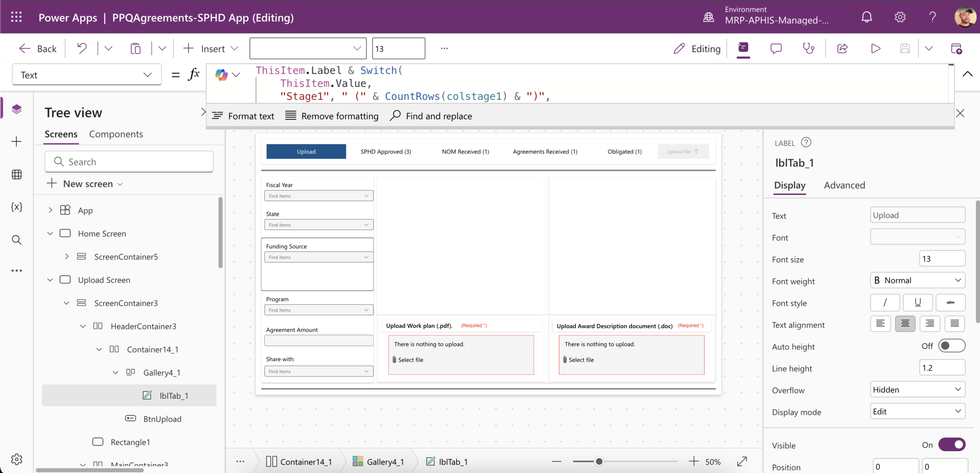Switch to the Advanced properties tab

coord(844,185)
